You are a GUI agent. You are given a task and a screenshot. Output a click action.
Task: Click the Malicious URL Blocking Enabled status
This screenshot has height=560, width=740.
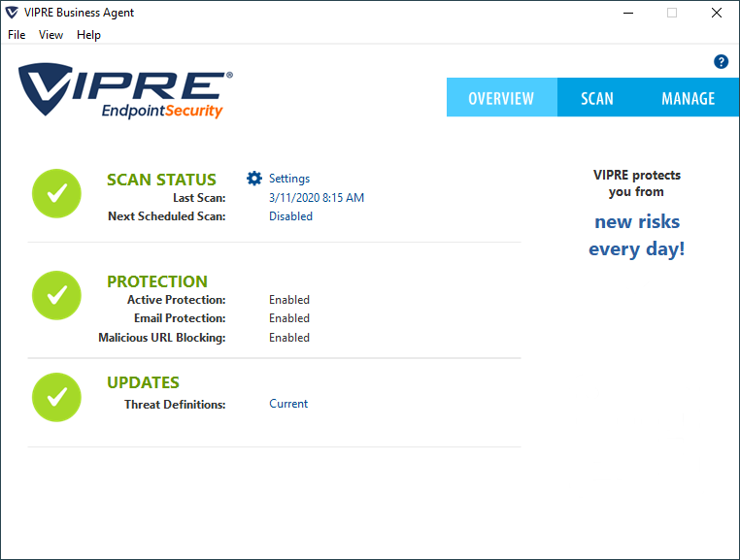tap(289, 338)
